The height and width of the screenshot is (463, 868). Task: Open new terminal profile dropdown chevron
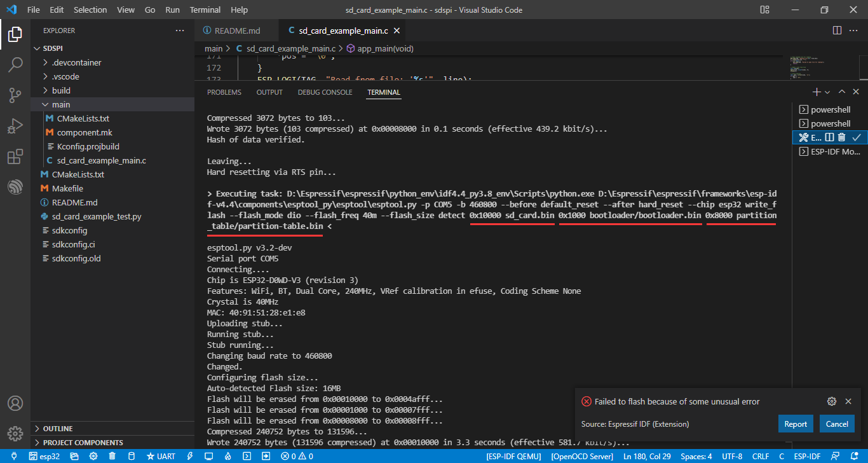coord(827,92)
